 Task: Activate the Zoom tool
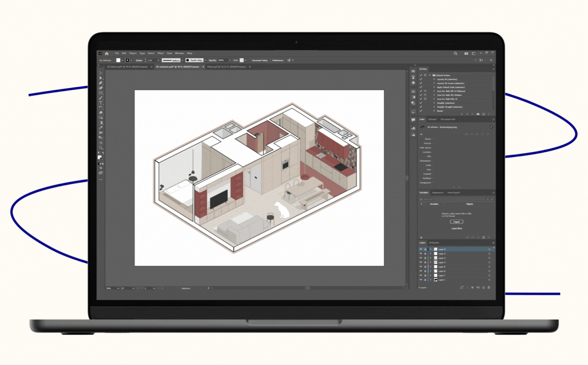point(101,148)
